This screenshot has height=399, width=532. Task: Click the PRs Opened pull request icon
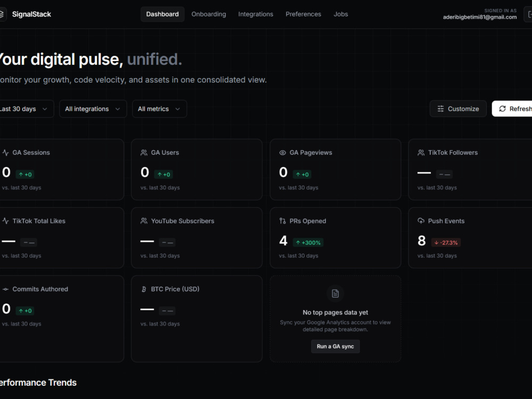click(282, 221)
